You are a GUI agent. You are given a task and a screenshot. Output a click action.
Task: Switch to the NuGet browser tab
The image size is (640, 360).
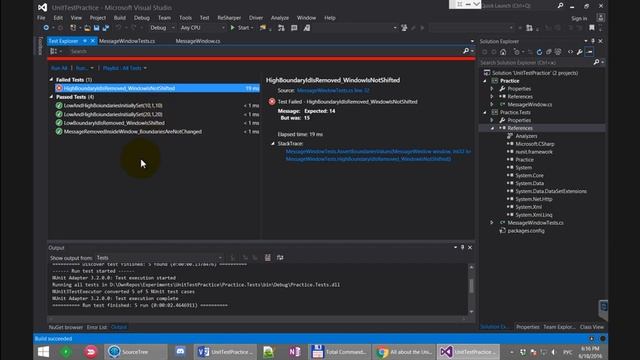(65, 327)
